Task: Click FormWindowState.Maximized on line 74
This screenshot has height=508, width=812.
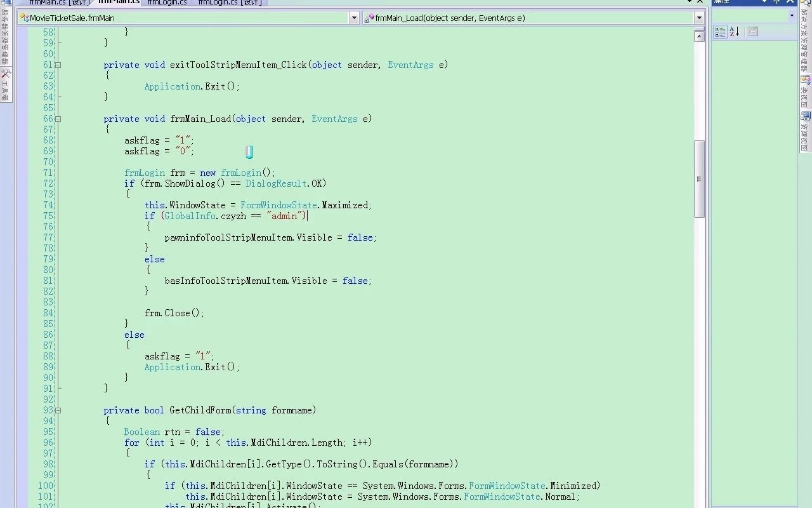Action: 304,205
